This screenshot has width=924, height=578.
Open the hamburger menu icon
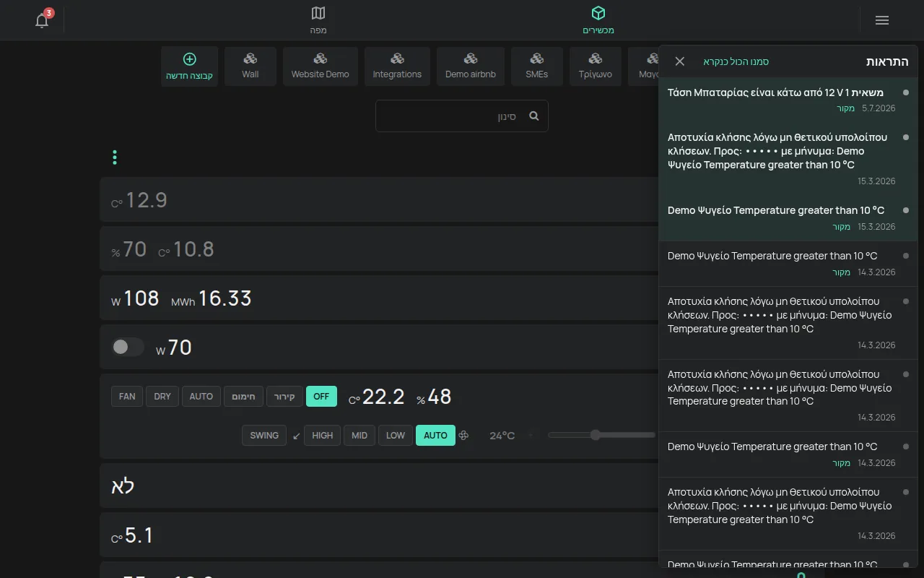pyautogui.click(x=882, y=20)
